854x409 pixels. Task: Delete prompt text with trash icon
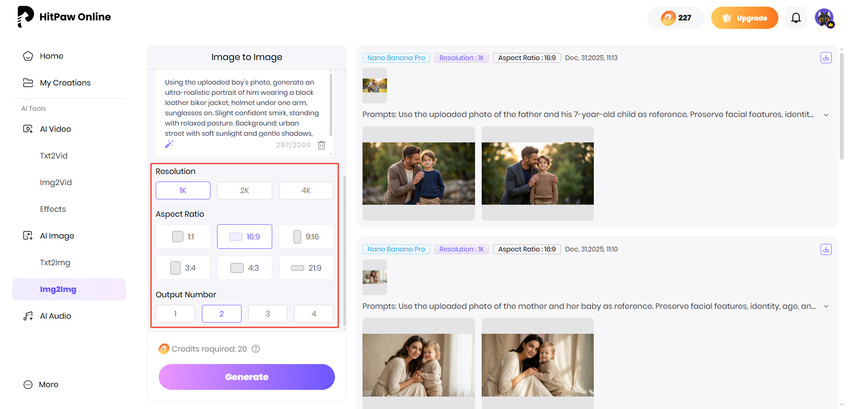pyautogui.click(x=321, y=145)
